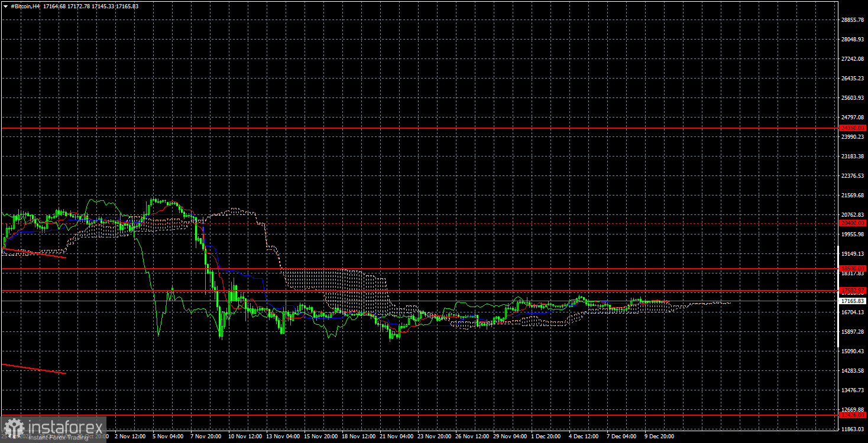Click the 4 Dec 12:00 time axis label
This screenshot has height=443, width=868.
pos(584,437)
